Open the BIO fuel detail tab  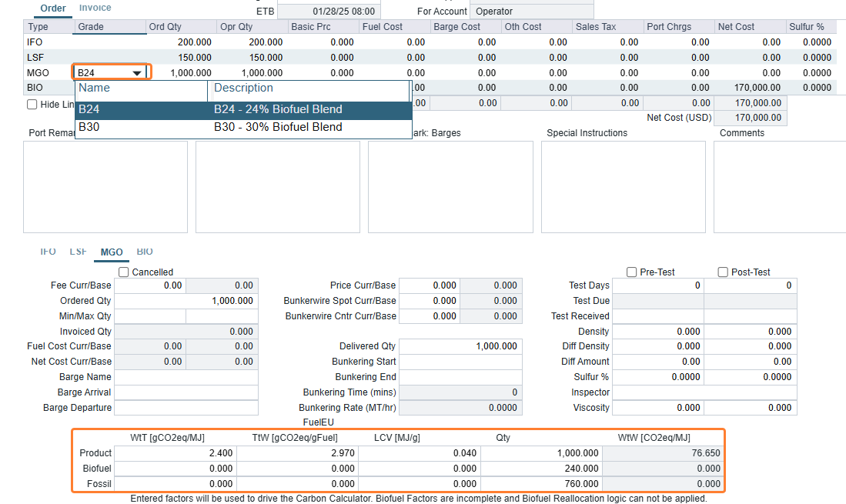(x=145, y=252)
